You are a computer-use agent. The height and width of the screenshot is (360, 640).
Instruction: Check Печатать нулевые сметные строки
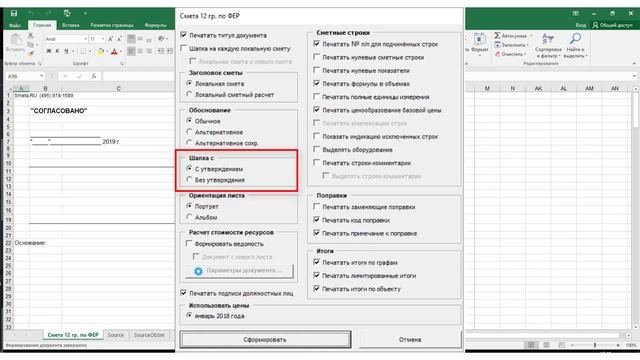[317, 57]
